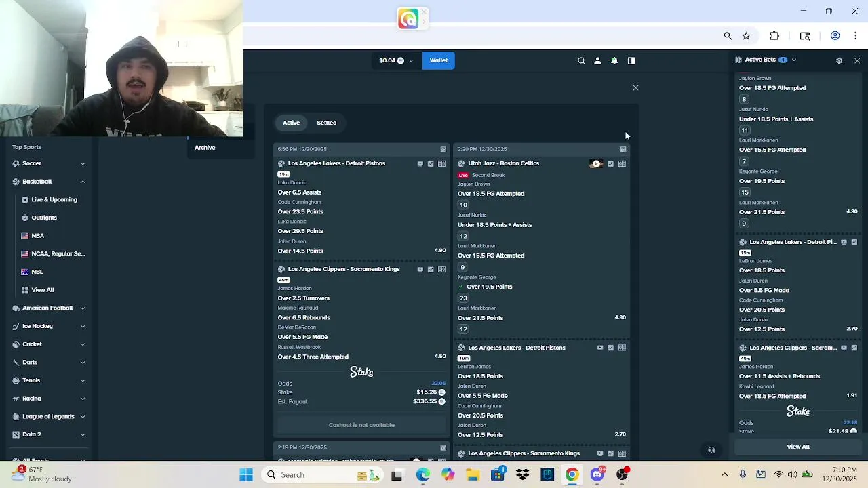Image resolution: width=868 pixels, height=488 pixels.
Task: Toggle the bet slip sidebar icon in header
Action: (631, 60)
